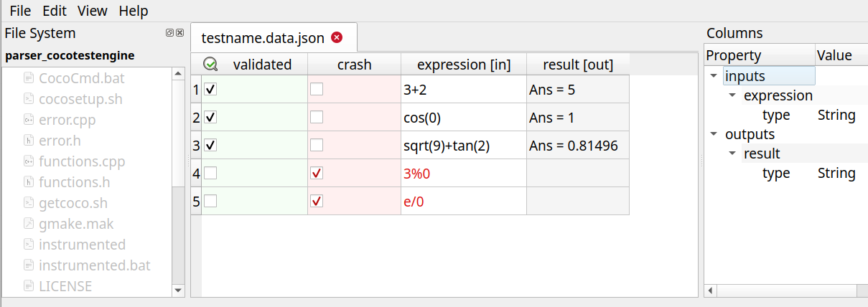The image size is (868, 307).
Task: Sort by the expression [in] column header
Action: [463, 65]
